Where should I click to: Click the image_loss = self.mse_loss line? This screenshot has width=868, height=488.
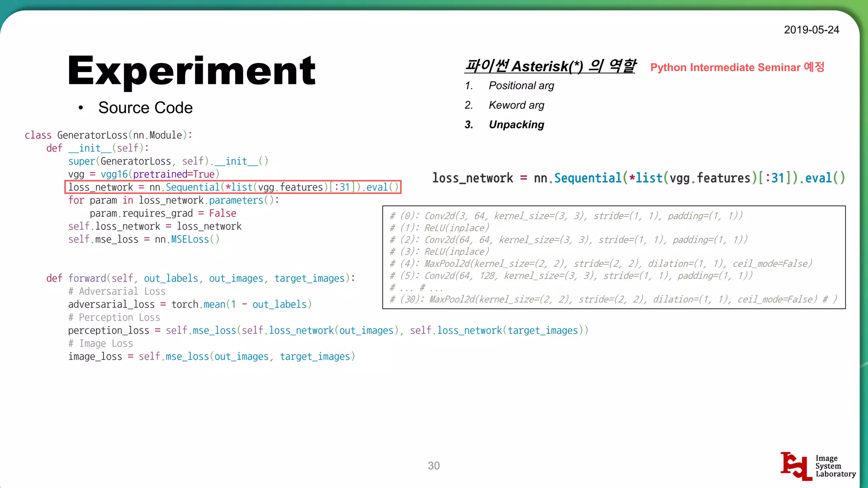click(211, 357)
